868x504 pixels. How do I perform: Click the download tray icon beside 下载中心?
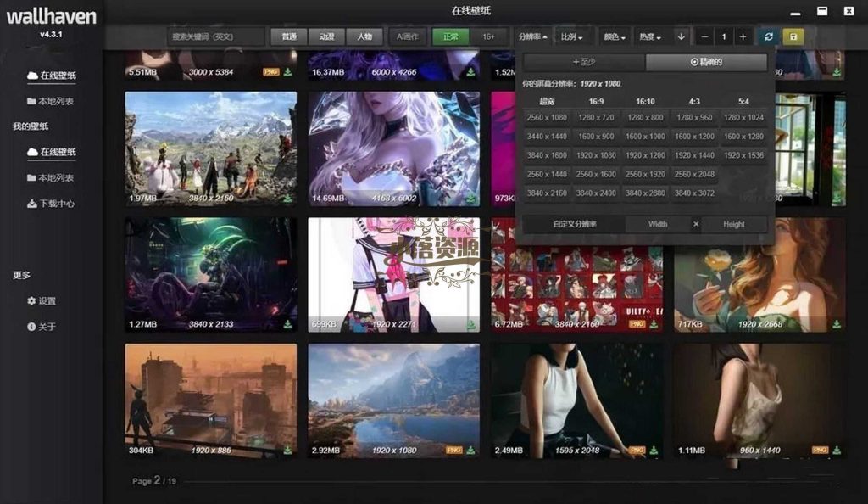[x=31, y=204]
